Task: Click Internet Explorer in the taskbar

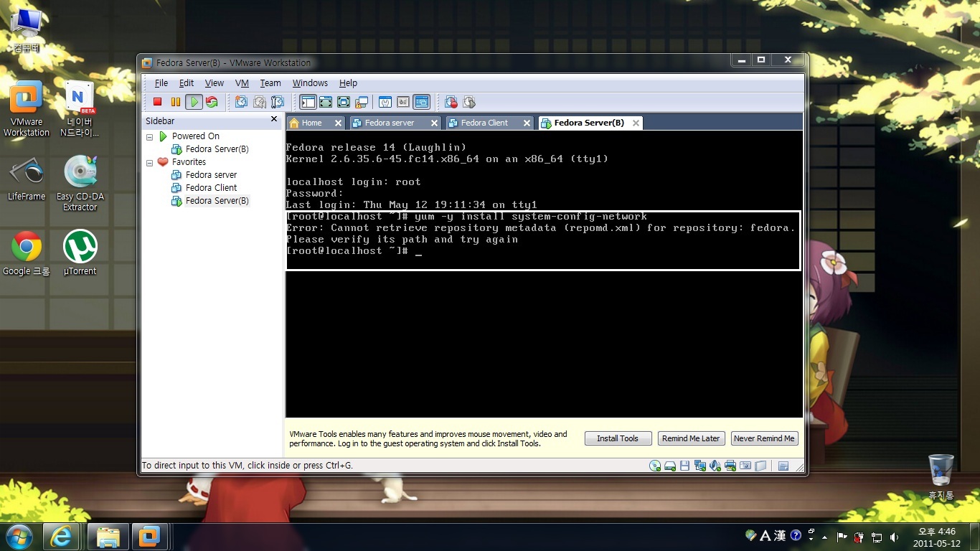Action: pos(61,537)
